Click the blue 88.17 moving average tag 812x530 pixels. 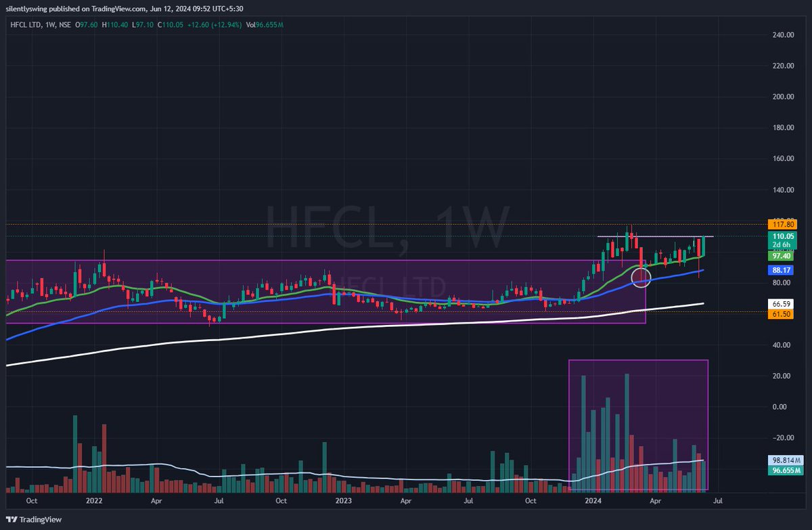(781, 270)
